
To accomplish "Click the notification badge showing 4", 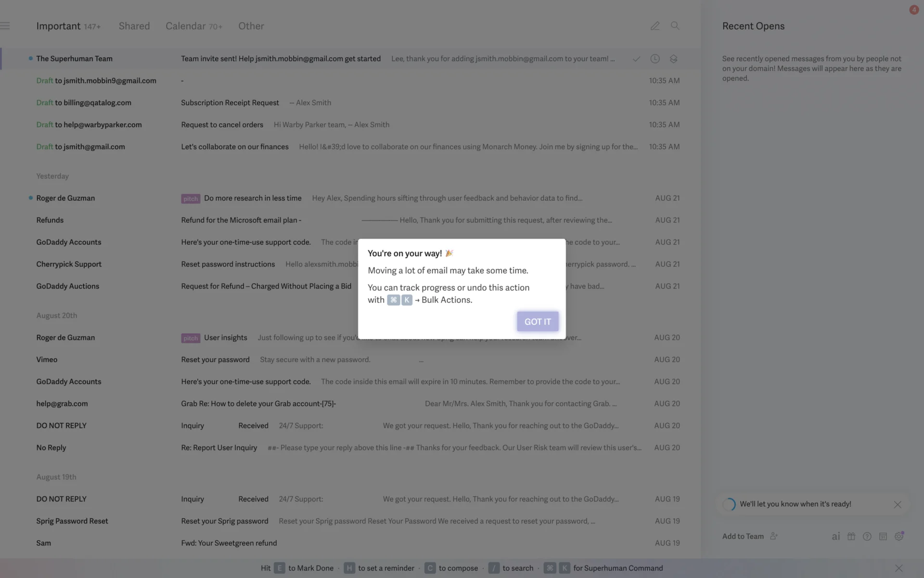I will tap(913, 10).
